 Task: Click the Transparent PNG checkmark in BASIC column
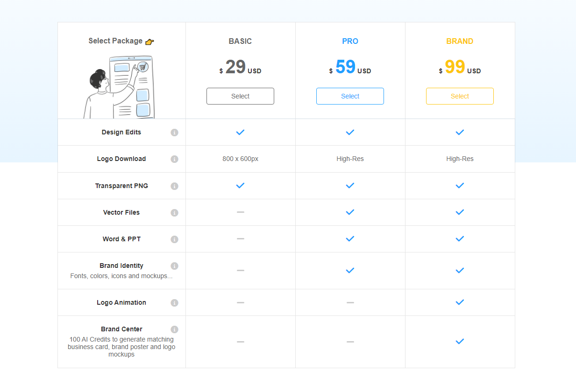click(x=240, y=186)
